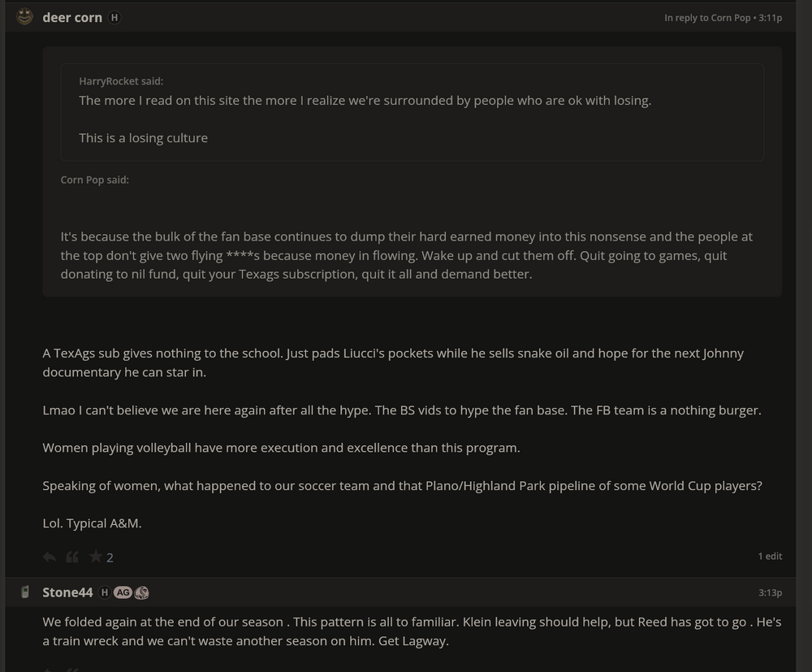Click the 3:11p timestamp on deer corn's post
This screenshot has height=672, width=812.
771,18
